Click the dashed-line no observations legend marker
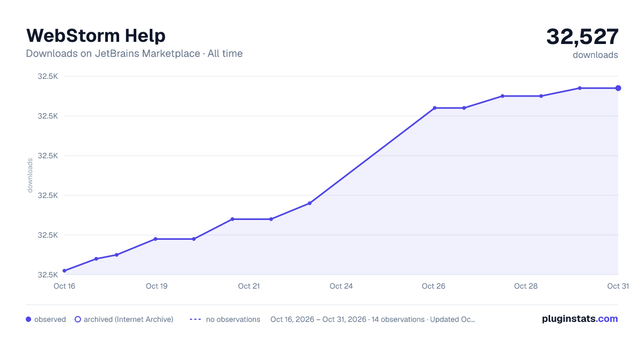 (x=195, y=319)
